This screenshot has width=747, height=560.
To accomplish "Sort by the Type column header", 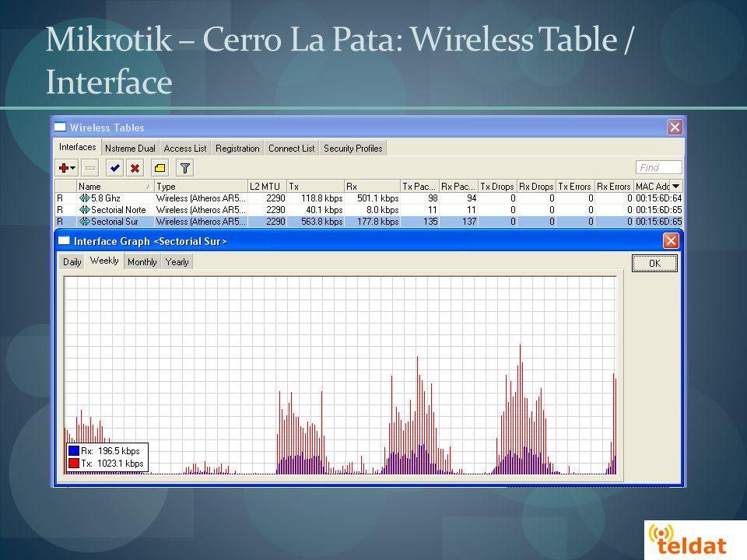I will [x=201, y=186].
